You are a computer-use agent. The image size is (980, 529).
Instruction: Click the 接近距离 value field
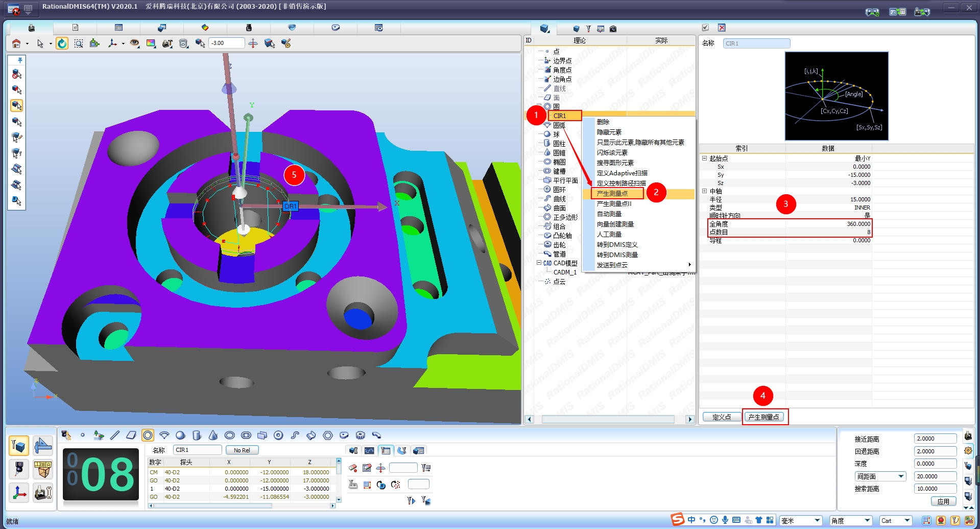(935, 439)
